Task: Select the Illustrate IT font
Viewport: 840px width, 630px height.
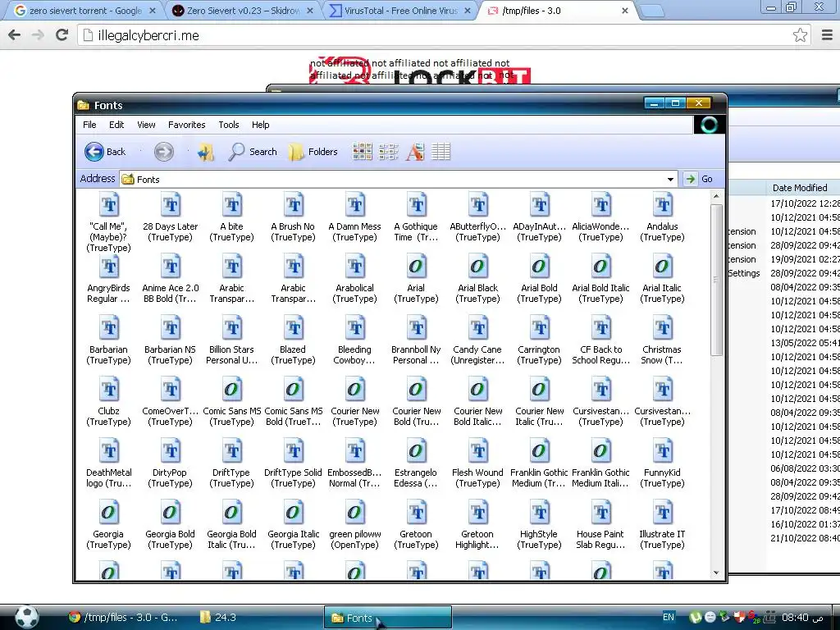Action: coord(662,525)
